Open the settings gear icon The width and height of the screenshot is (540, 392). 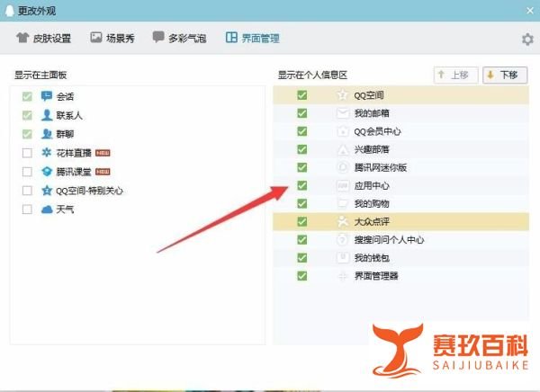(x=527, y=40)
